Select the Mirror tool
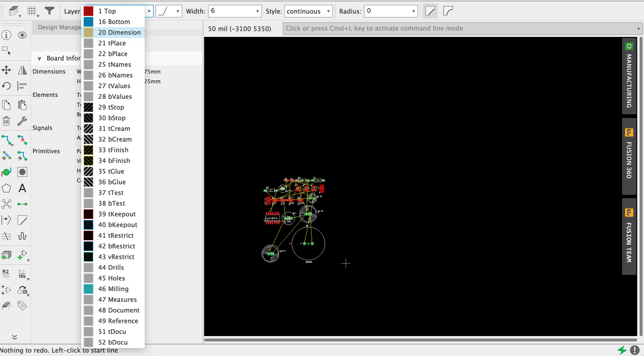Viewport: 644px width, 356px height. pyautogui.click(x=22, y=70)
